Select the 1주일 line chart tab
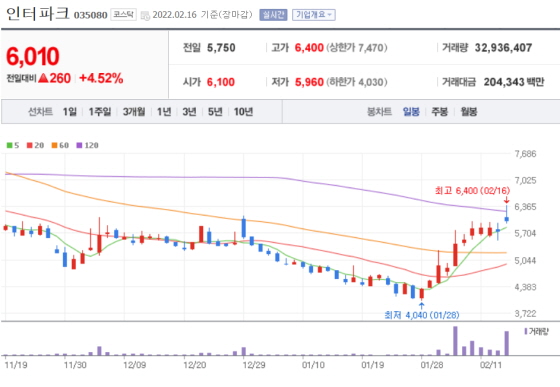Viewport: 560px width, 387px height. coord(100,112)
